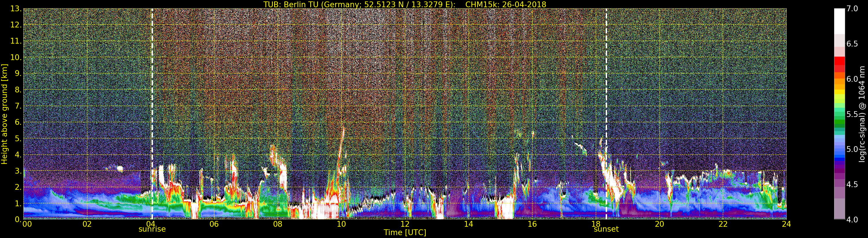
Task: Click the height axis tick '11.'
Action: pos(16,41)
